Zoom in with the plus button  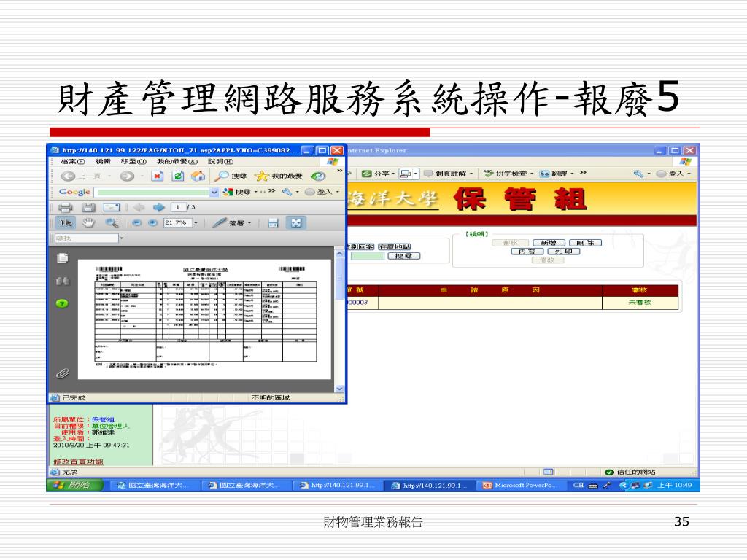(152, 223)
